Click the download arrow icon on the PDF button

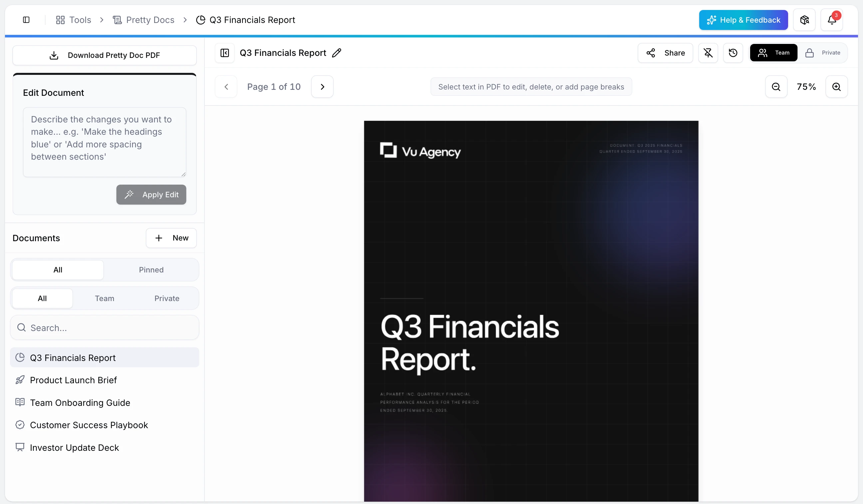tap(54, 55)
